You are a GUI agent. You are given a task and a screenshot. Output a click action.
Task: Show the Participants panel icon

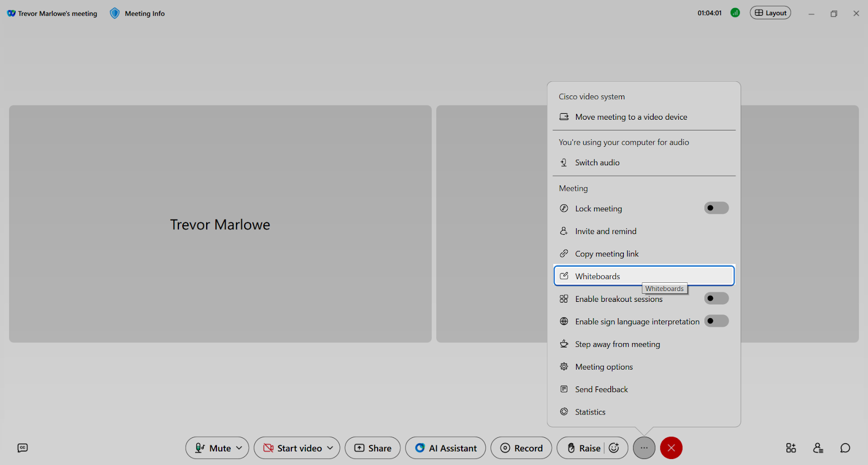pos(818,448)
